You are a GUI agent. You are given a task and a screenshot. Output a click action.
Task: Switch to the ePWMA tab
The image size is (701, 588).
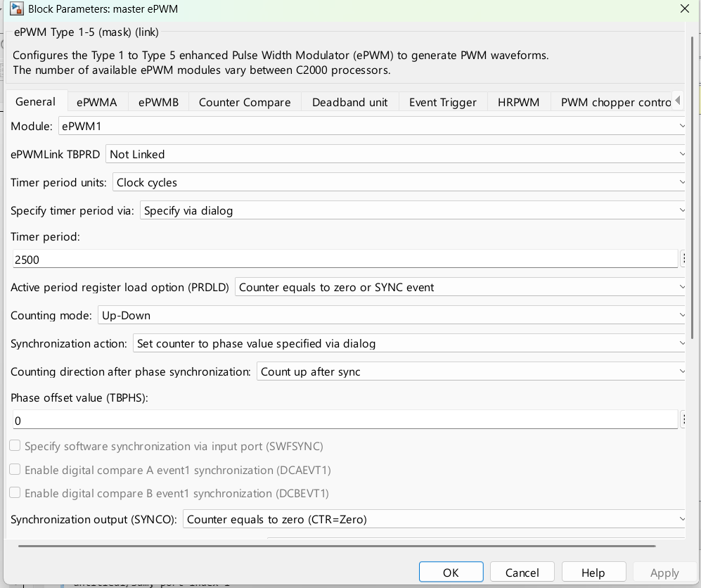coord(97,103)
